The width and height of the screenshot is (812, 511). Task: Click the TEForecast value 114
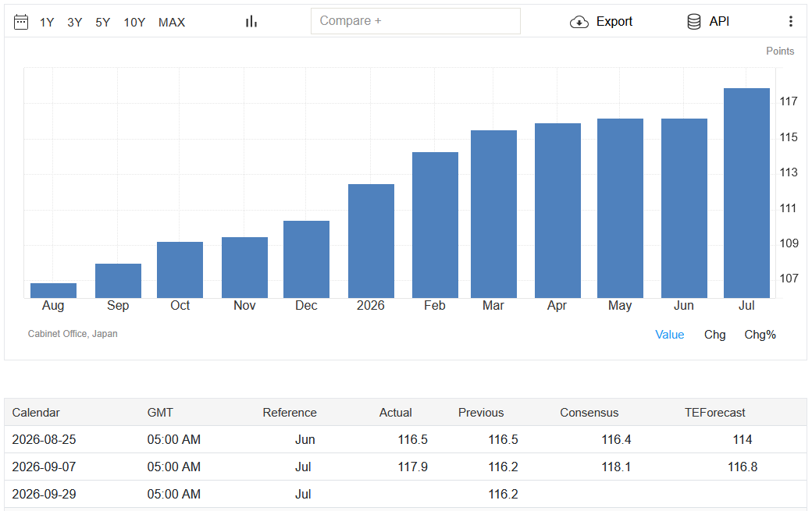pos(742,440)
